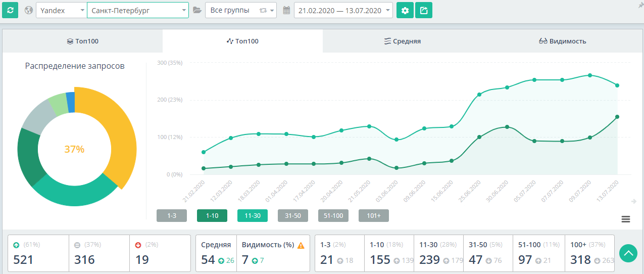Switch to the Топ100 line chart tab
The image size is (644, 274).
pyautogui.click(x=242, y=41)
